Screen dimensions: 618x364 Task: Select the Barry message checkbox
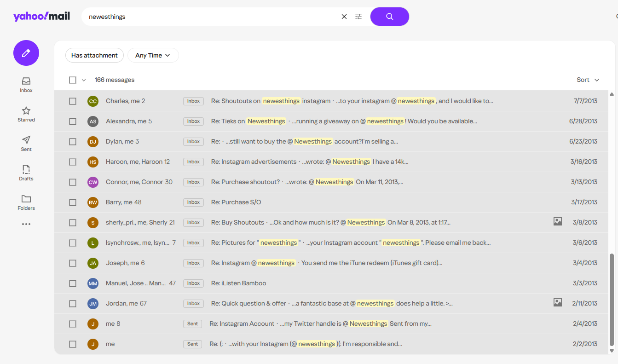pyautogui.click(x=73, y=202)
